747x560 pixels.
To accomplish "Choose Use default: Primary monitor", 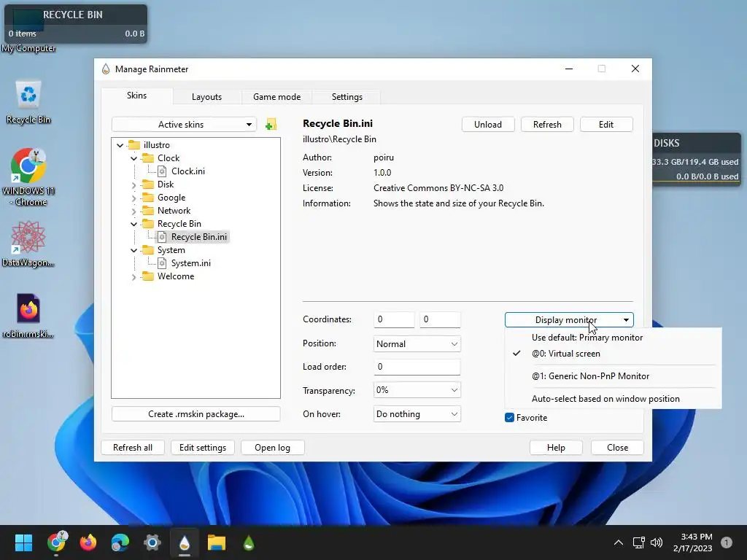I will coord(613,338).
